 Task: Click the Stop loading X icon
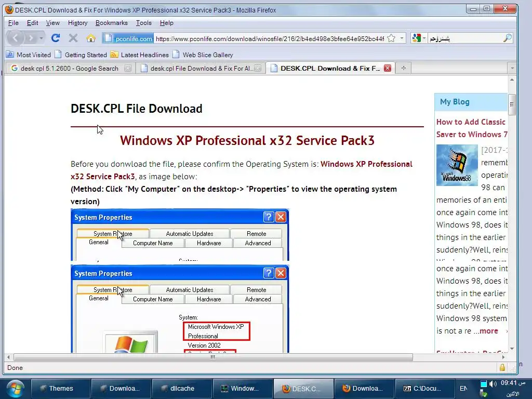point(73,38)
